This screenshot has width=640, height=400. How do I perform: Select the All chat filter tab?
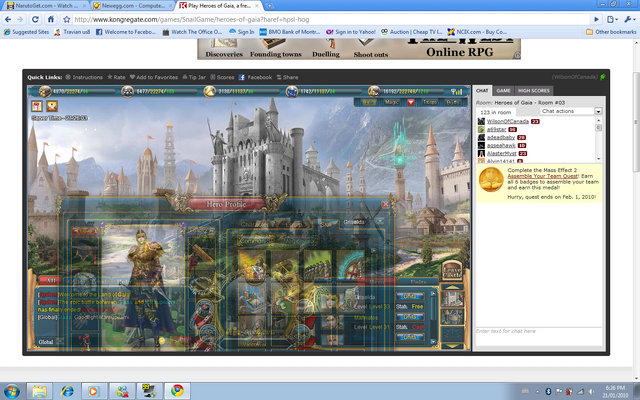coord(50,280)
